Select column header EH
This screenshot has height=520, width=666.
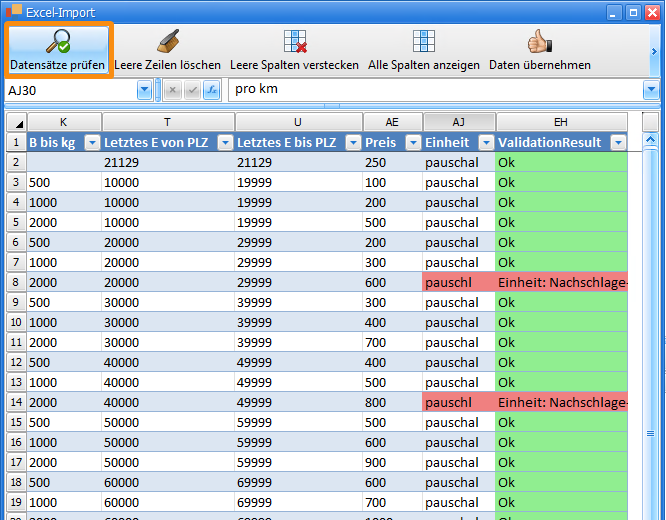click(562, 122)
